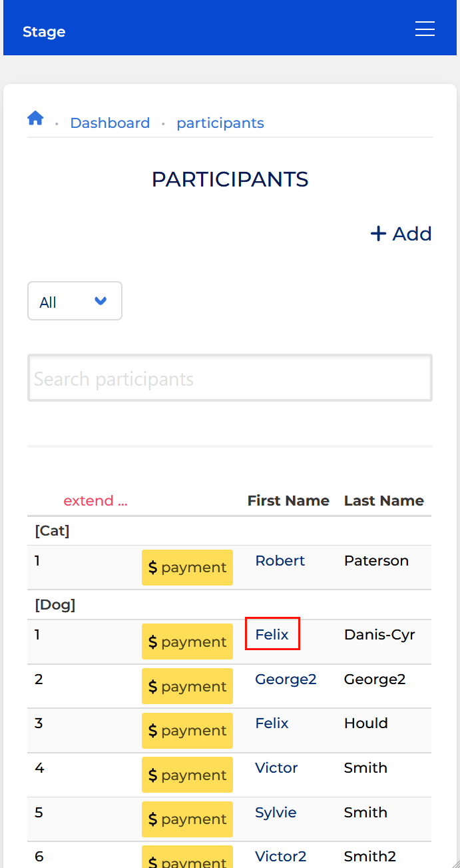Image resolution: width=460 pixels, height=868 pixels.
Task: Click the extend ... link
Action: (x=95, y=501)
